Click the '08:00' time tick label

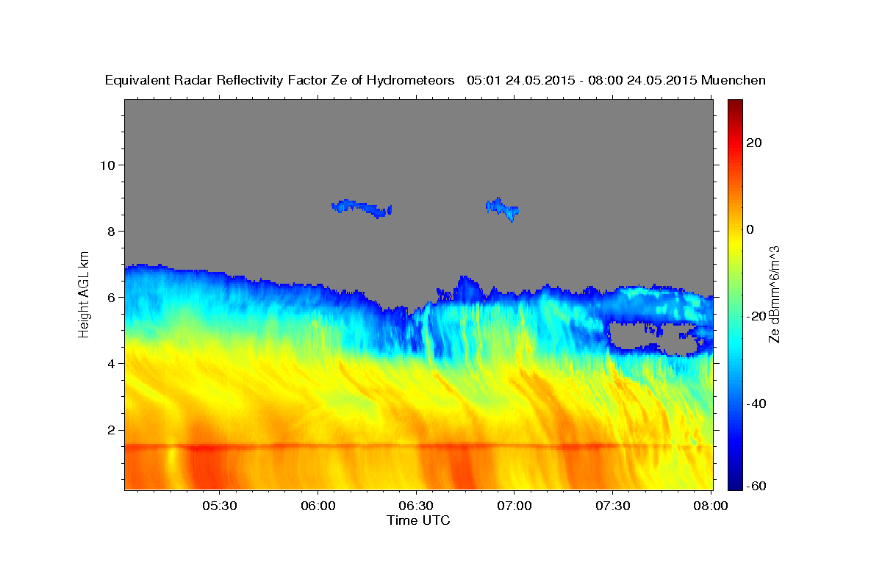pos(710,506)
